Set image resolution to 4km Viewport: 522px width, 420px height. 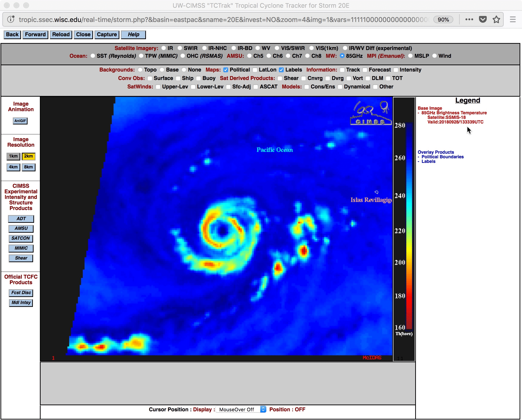tap(13, 167)
